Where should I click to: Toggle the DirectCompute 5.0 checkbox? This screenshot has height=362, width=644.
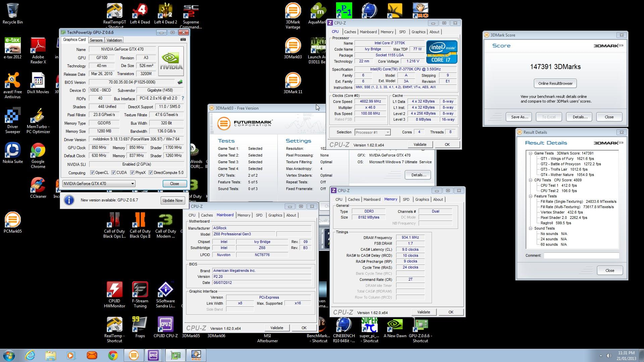pyautogui.click(x=151, y=173)
